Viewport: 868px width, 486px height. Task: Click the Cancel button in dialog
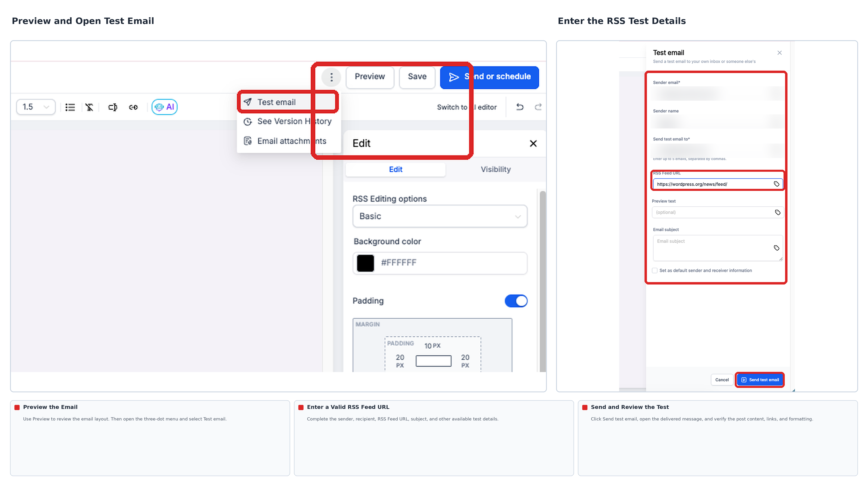tap(722, 380)
